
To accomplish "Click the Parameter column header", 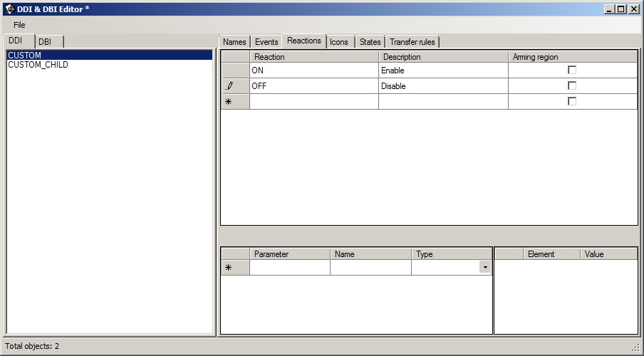I will [289, 254].
